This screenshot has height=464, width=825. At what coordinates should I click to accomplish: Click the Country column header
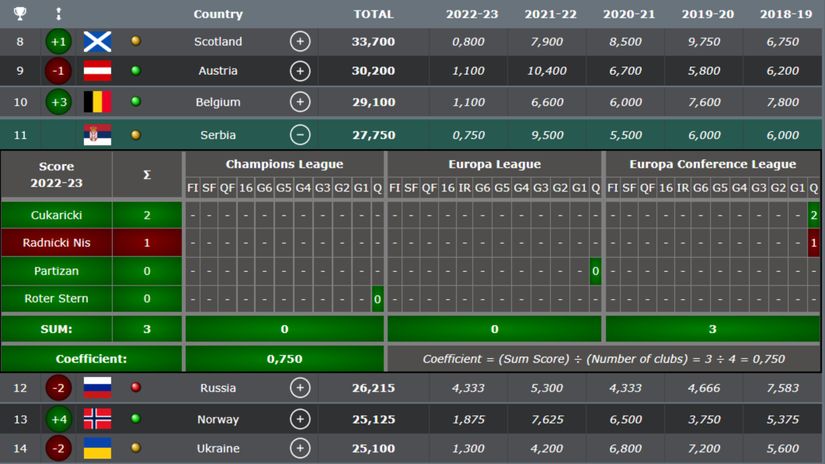point(218,14)
